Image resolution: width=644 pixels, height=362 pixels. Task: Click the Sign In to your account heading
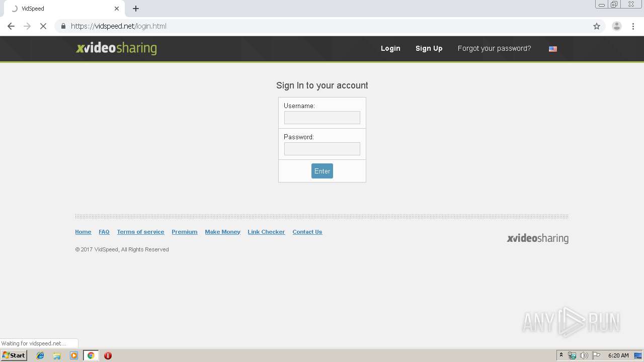322,85
